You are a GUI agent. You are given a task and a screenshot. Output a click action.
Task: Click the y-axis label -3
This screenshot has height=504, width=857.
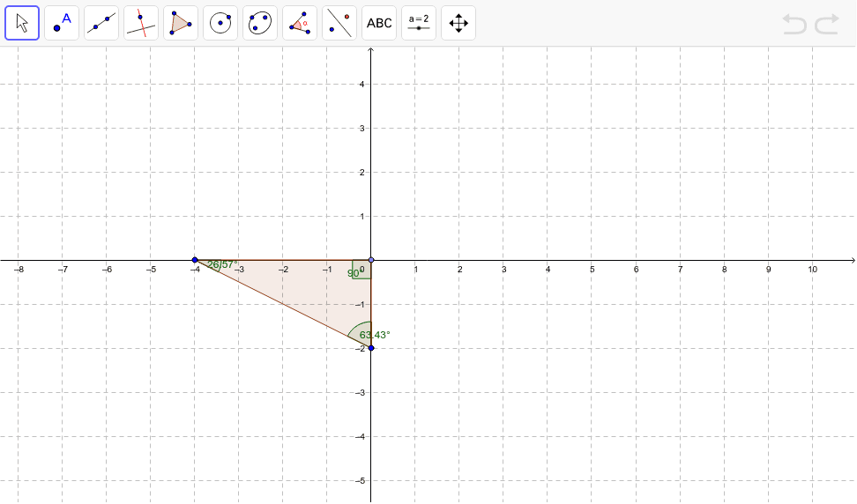point(360,393)
